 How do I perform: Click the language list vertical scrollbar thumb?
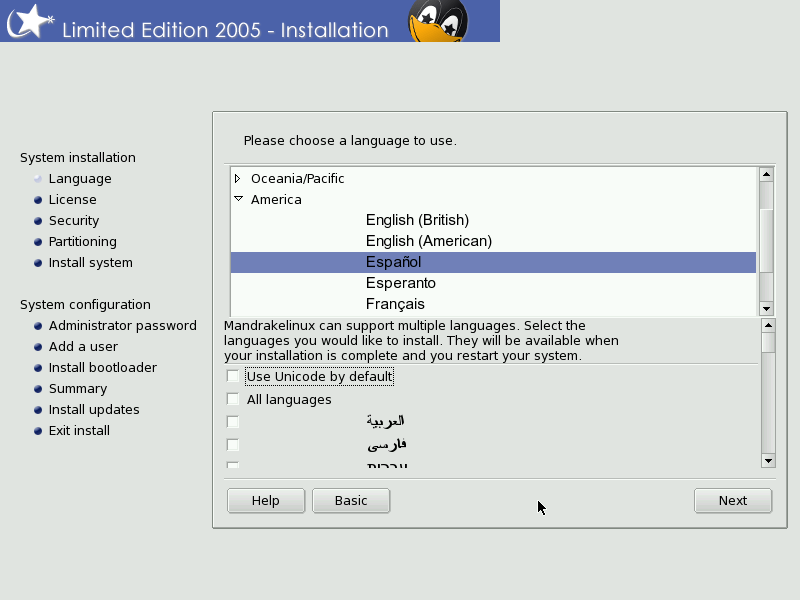pos(766,241)
